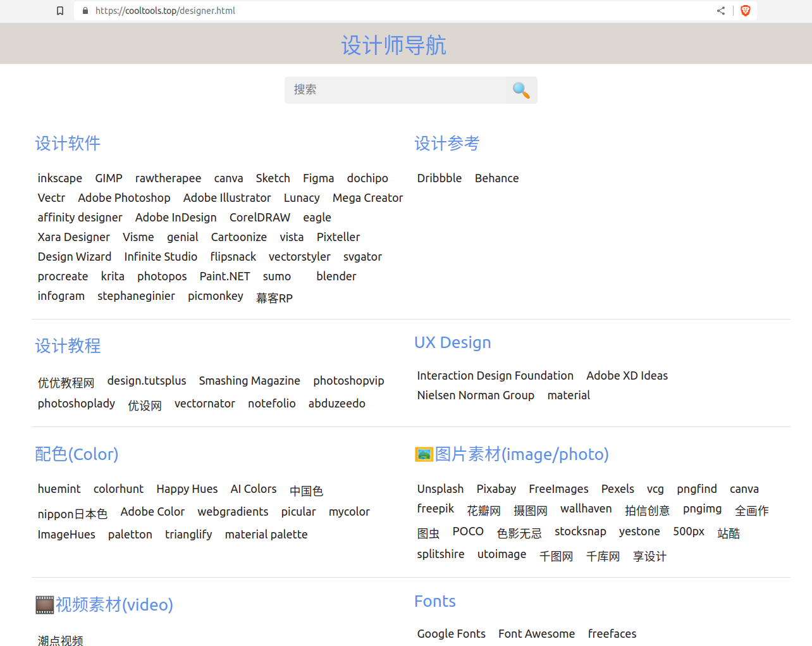812x646 pixels.
Task: Click the bookmark icon in address bar
Action: point(60,11)
